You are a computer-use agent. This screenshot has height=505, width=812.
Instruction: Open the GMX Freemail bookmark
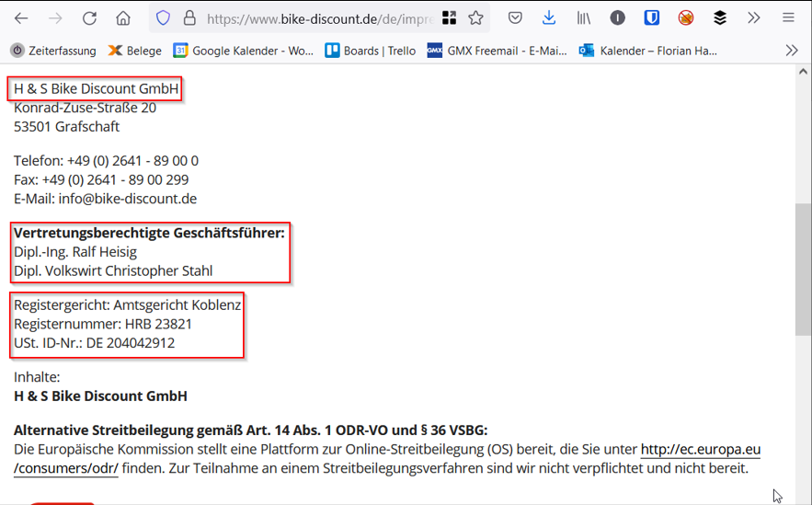[x=497, y=51]
